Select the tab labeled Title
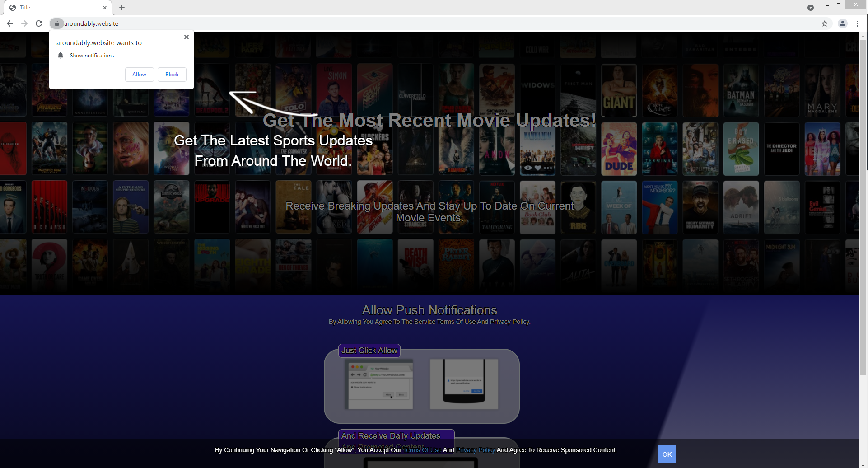868x468 pixels. click(x=58, y=8)
